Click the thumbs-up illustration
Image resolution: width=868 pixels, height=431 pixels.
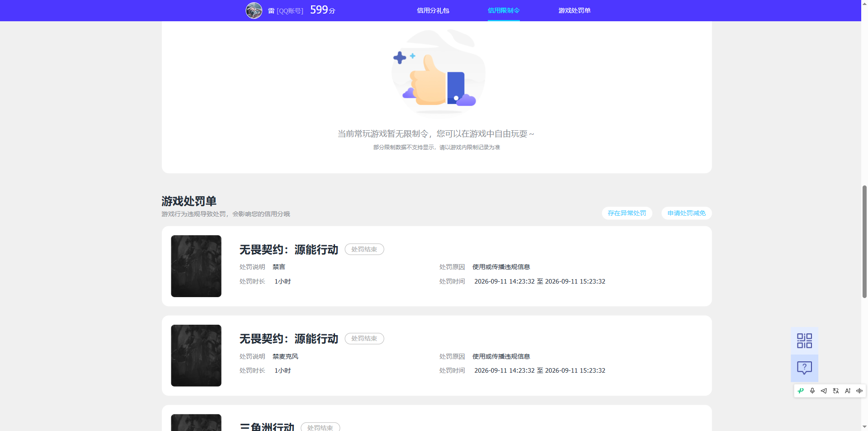click(x=438, y=71)
